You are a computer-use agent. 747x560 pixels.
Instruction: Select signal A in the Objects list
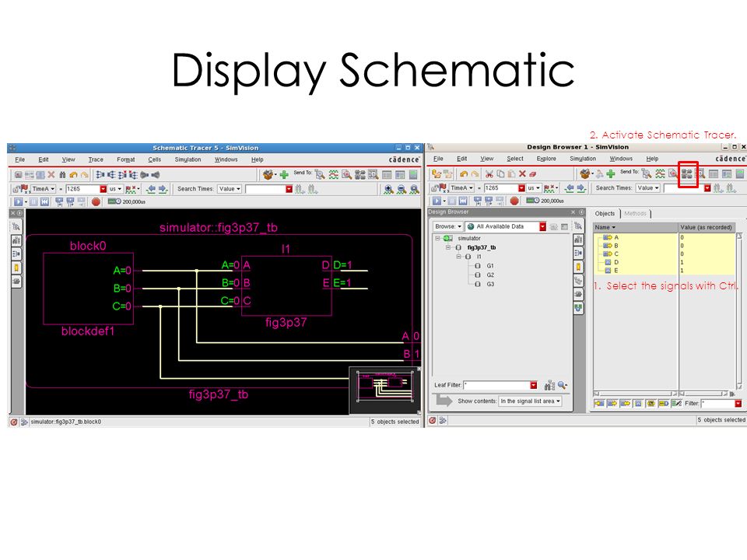point(616,238)
